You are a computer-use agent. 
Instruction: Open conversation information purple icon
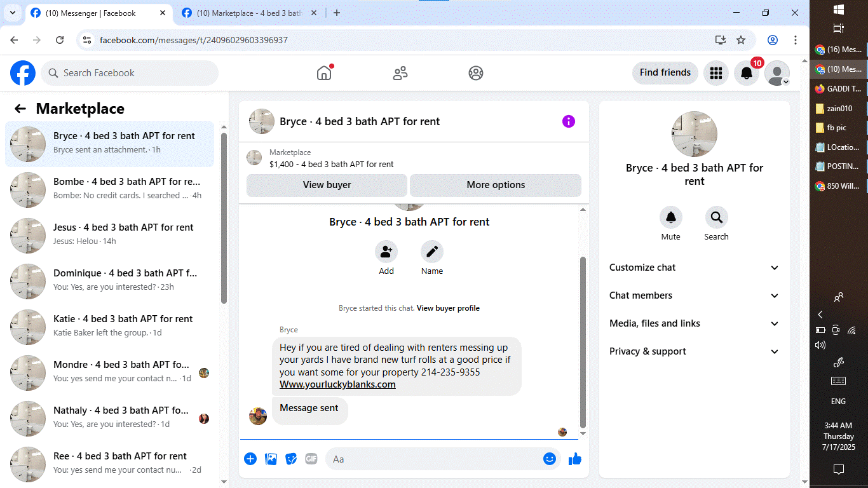(x=569, y=121)
